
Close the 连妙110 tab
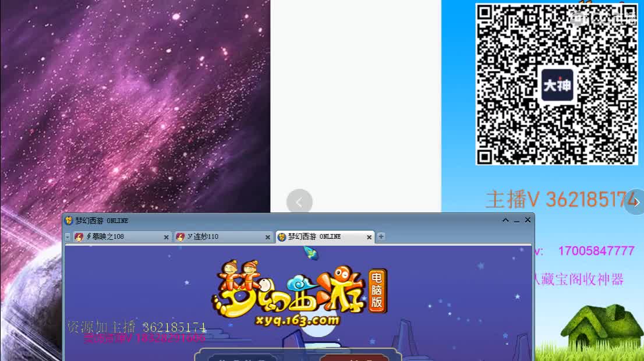(x=268, y=237)
